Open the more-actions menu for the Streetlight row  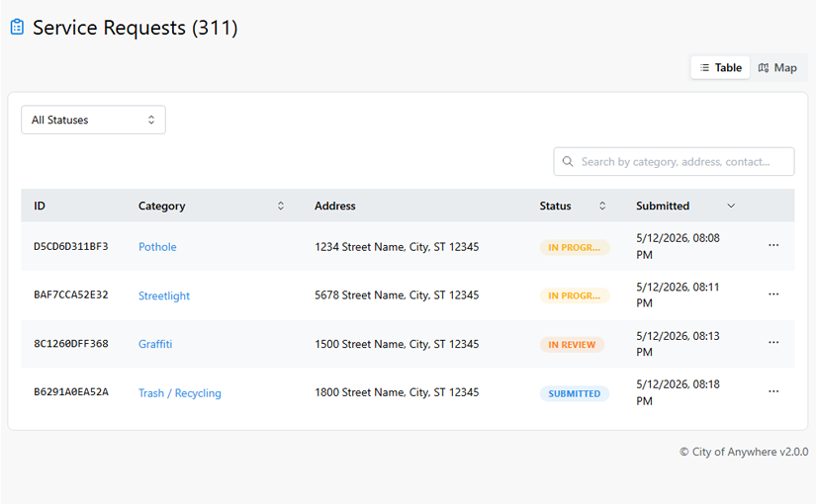773,294
